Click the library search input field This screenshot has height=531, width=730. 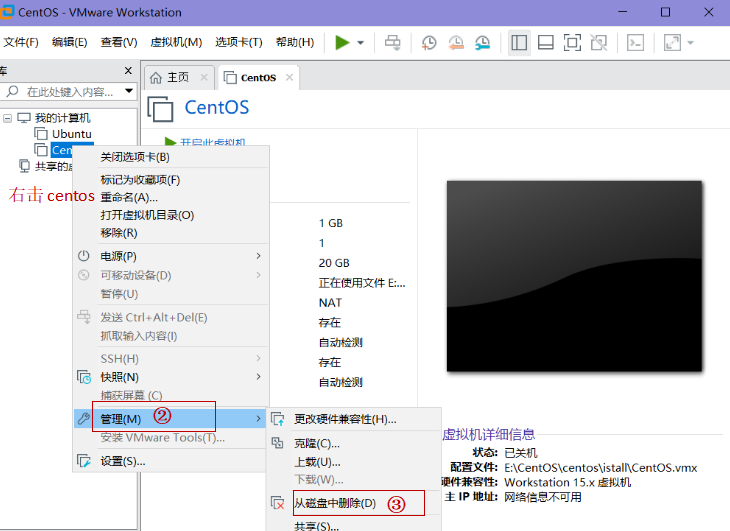point(68,92)
